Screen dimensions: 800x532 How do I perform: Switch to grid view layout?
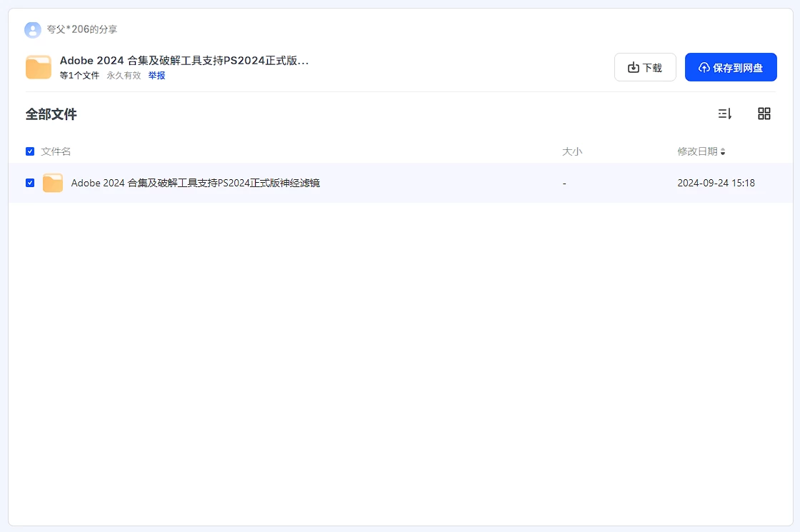764,114
